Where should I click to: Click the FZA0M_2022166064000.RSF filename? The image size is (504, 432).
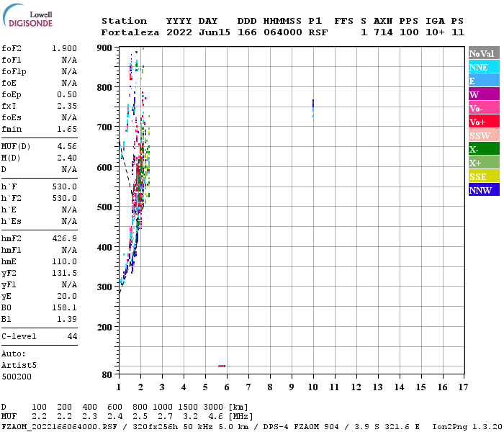click(x=60, y=427)
